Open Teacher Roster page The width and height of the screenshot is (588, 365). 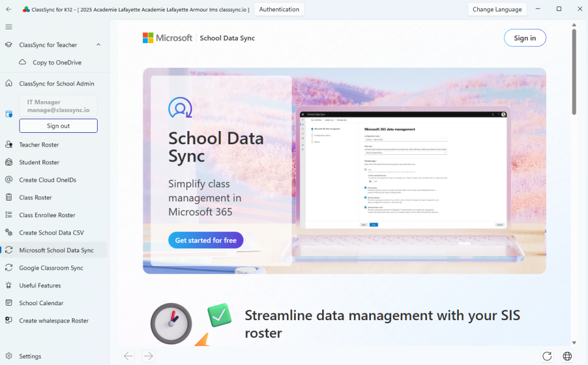tap(39, 145)
